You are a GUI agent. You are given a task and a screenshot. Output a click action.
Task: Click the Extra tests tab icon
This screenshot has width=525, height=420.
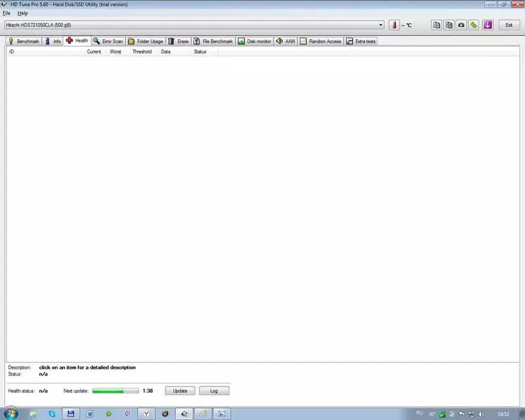pos(350,41)
